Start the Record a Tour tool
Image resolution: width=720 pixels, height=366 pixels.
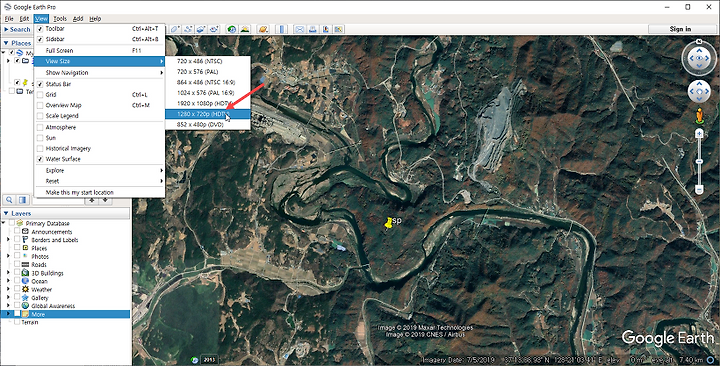click(214, 29)
